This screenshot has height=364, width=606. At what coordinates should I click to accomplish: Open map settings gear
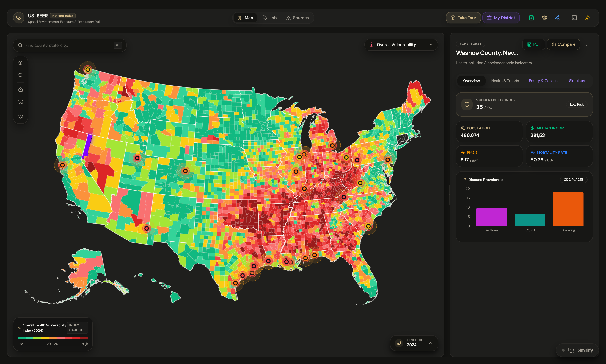tap(21, 116)
